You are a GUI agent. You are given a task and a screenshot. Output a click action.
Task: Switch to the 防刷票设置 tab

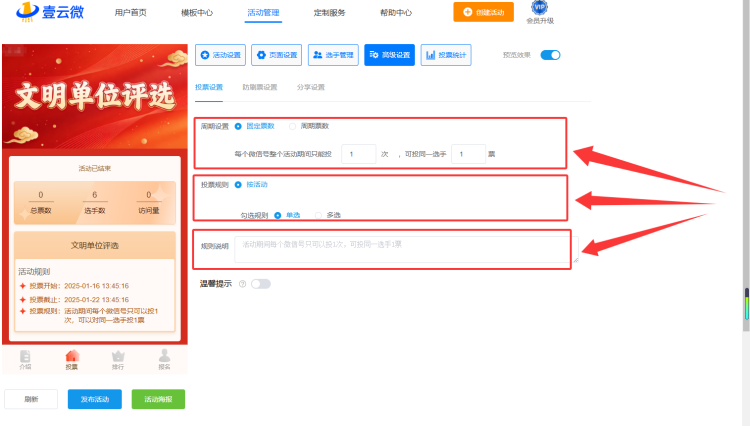coord(260,87)
